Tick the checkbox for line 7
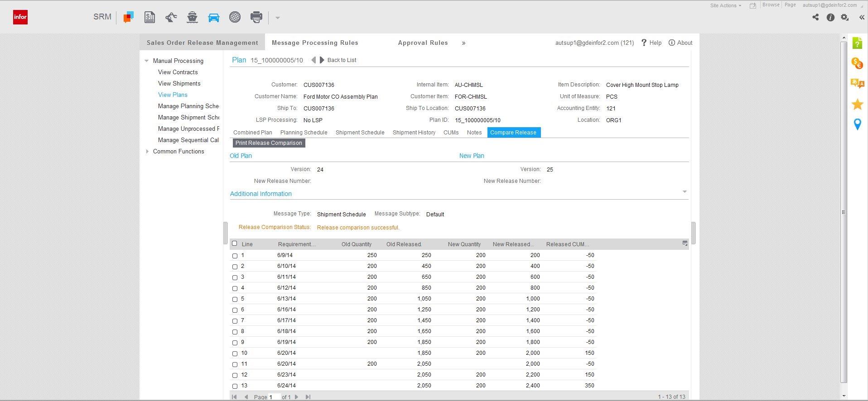The height and width of the screenshot is (401, 868). [x=235, y=321]
